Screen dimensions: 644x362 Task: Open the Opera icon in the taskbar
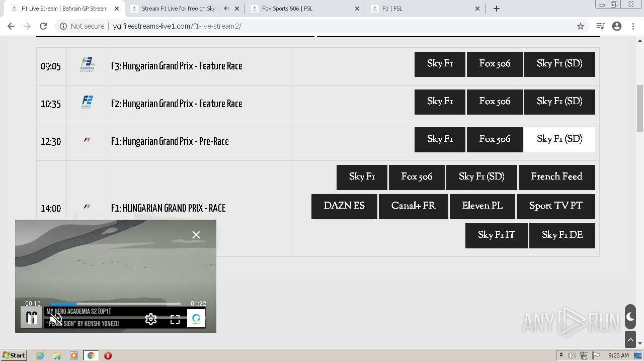(108, 355)
